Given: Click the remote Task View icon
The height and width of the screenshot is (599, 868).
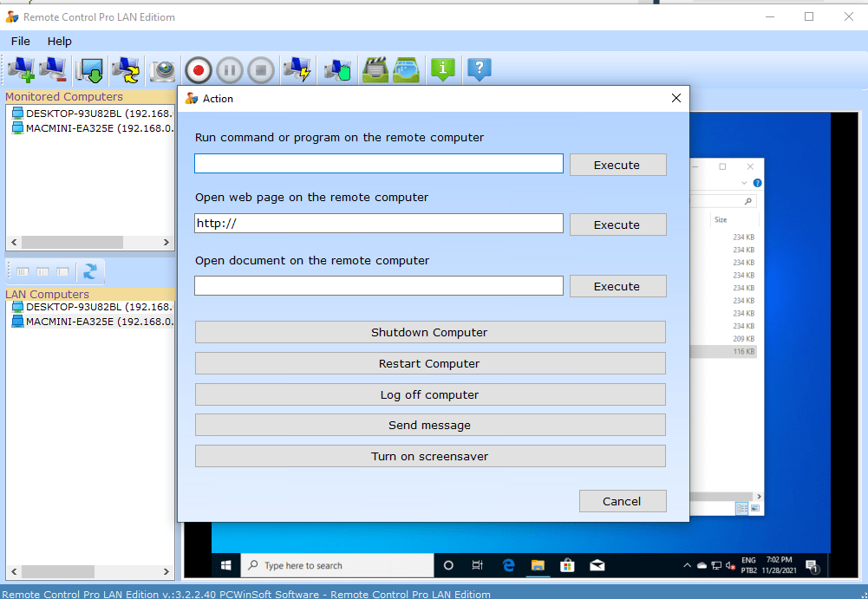Looking at the screenshot, I should tap(478, 565).
